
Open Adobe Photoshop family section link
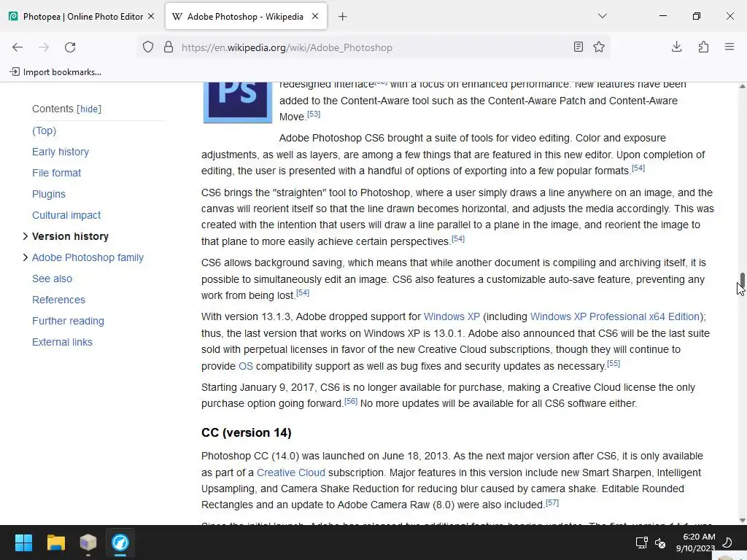click(x=88, y=257)
